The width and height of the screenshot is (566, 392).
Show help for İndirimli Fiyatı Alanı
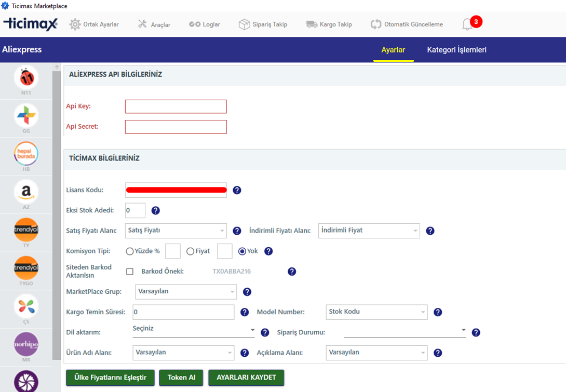430,231
